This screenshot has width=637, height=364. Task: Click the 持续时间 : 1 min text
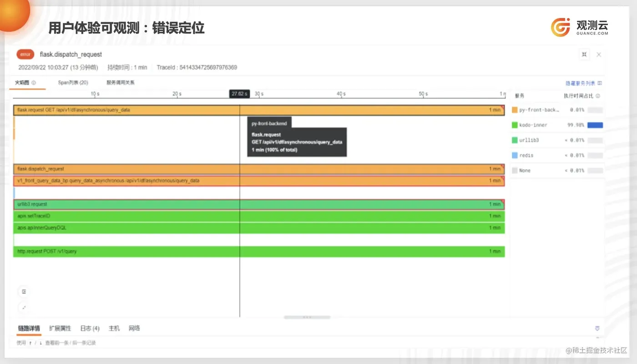coord(127,67)
